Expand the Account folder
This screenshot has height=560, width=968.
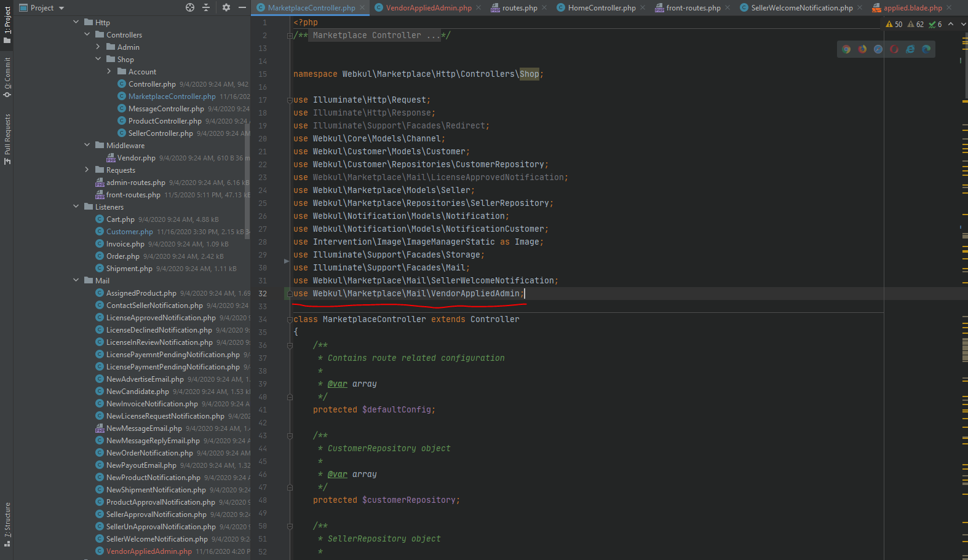(x=109, y=71)
